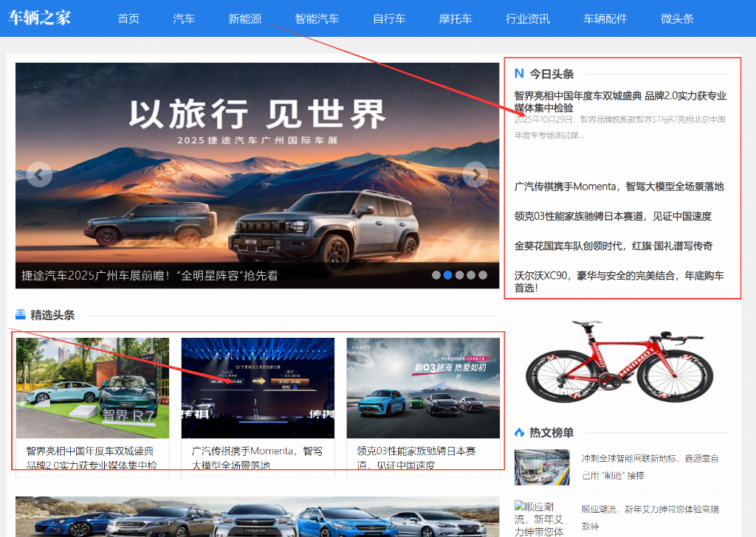This screenshot has height=537, width=756.
Task: Open headline 广汽传祺携手Momenta article link
Action: pos(619,187)
